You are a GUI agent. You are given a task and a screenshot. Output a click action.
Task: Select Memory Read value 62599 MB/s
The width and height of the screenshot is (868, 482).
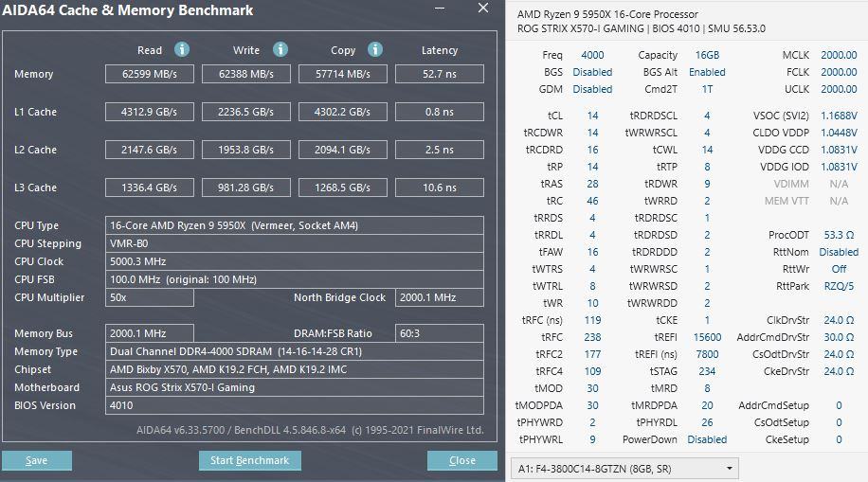click(150, 74)
